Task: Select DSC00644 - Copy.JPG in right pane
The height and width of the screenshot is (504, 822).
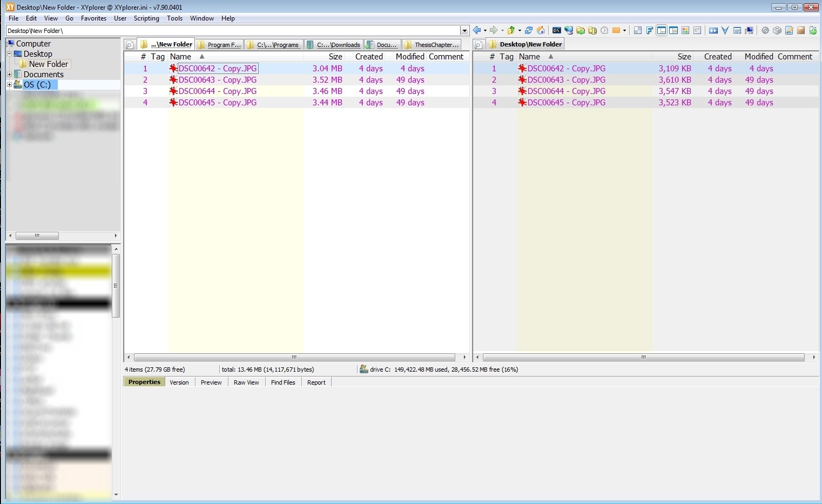Action: tap(566, 91)
